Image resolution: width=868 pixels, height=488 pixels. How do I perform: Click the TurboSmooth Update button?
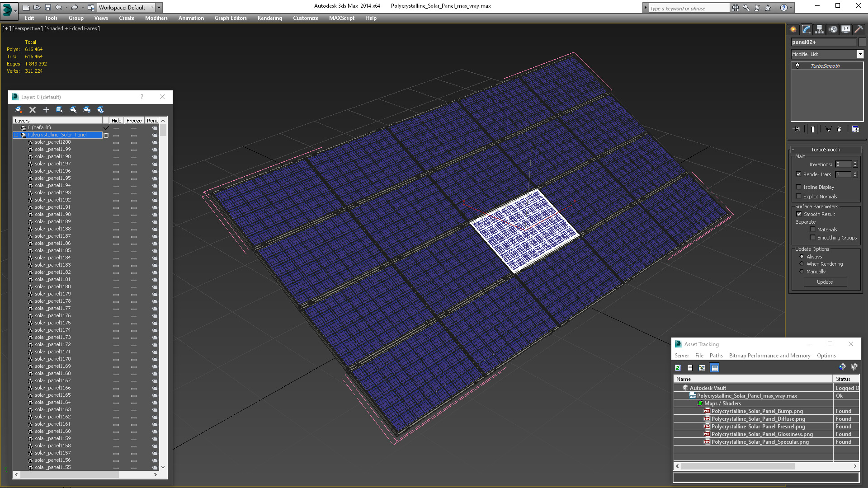[825, 282]
